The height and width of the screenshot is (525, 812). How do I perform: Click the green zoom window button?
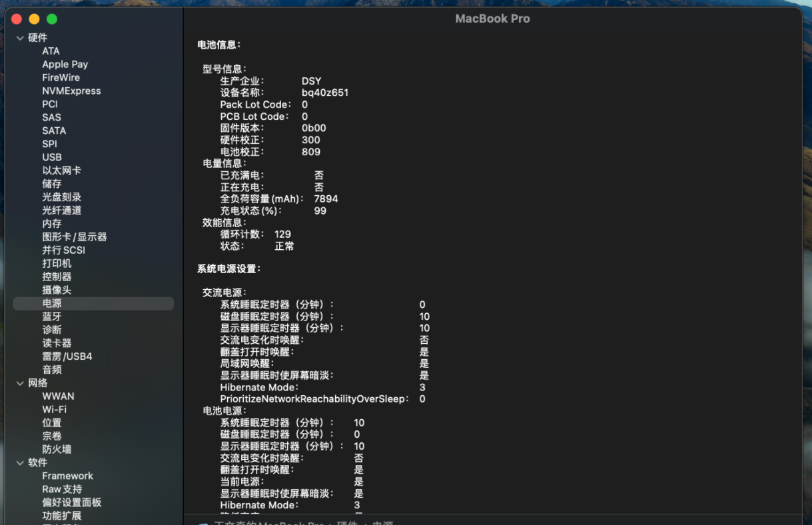click(x=52, y=19)
